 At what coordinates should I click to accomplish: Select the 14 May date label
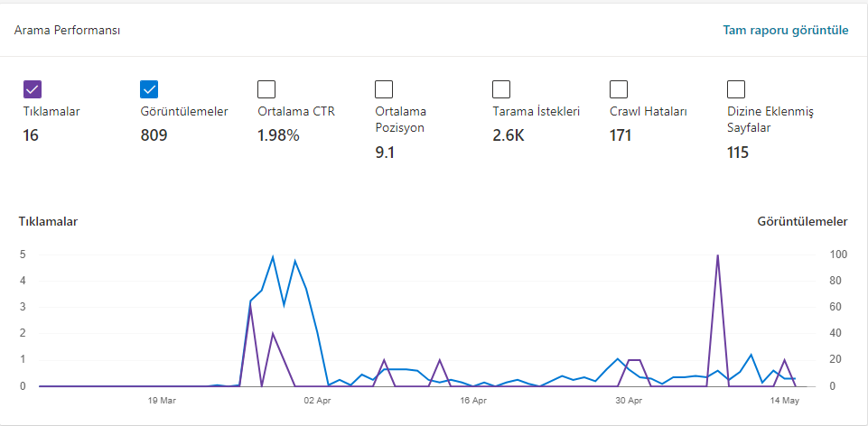click(x=786, y=401)
